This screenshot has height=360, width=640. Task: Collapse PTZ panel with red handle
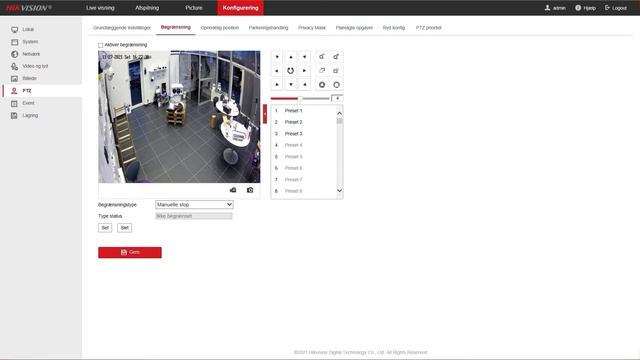pyautogui.click(x=265, y=114)
